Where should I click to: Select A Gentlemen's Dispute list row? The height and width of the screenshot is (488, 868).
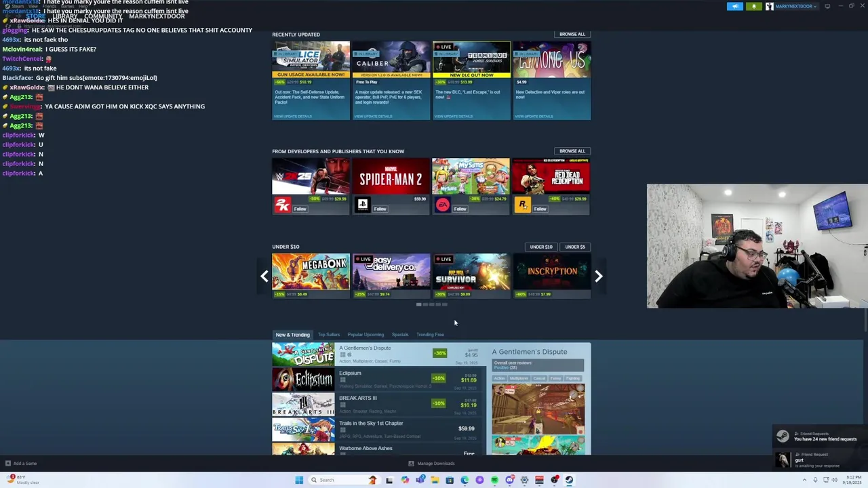378,354
